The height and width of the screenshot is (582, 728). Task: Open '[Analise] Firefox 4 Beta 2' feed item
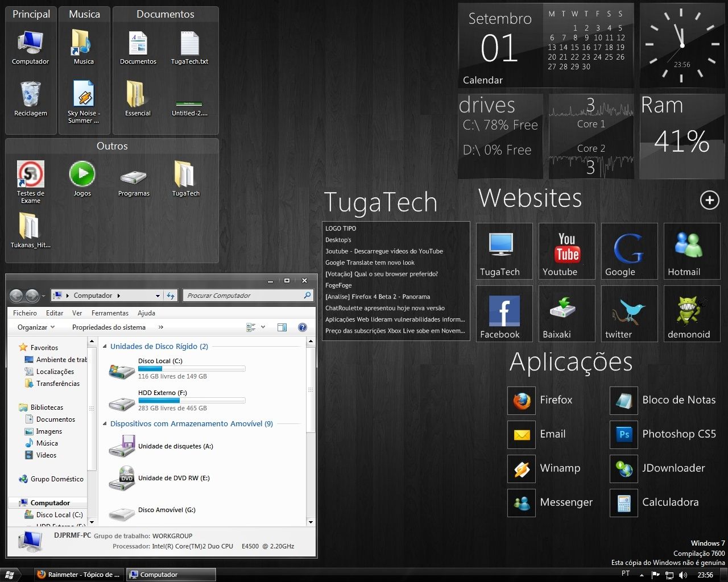pos(378,297)
